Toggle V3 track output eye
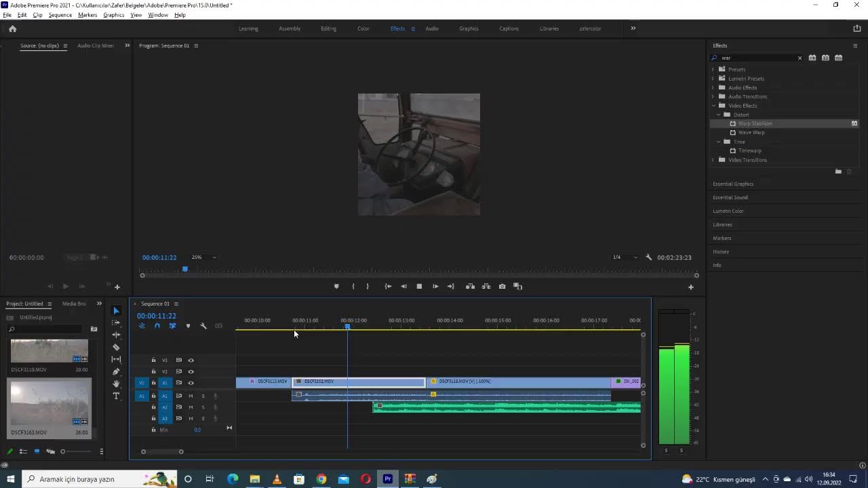 191,360
